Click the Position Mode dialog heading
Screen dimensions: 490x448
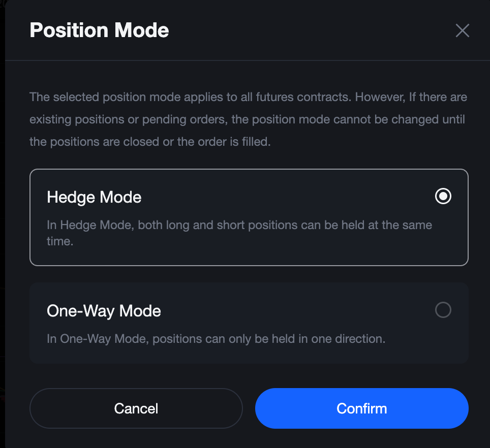coord(99,30)
